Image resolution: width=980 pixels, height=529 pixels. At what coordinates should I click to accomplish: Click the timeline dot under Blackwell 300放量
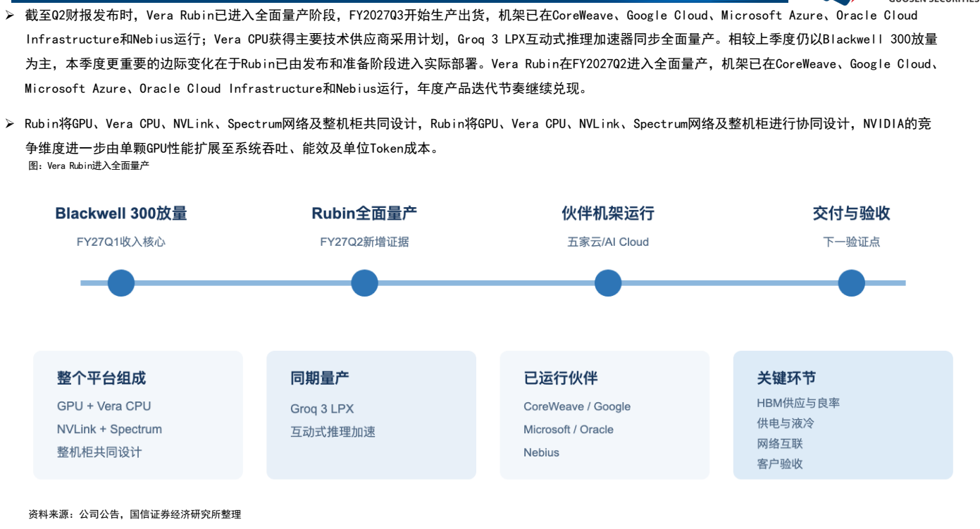pyautogui.click(x=121, y=283)
